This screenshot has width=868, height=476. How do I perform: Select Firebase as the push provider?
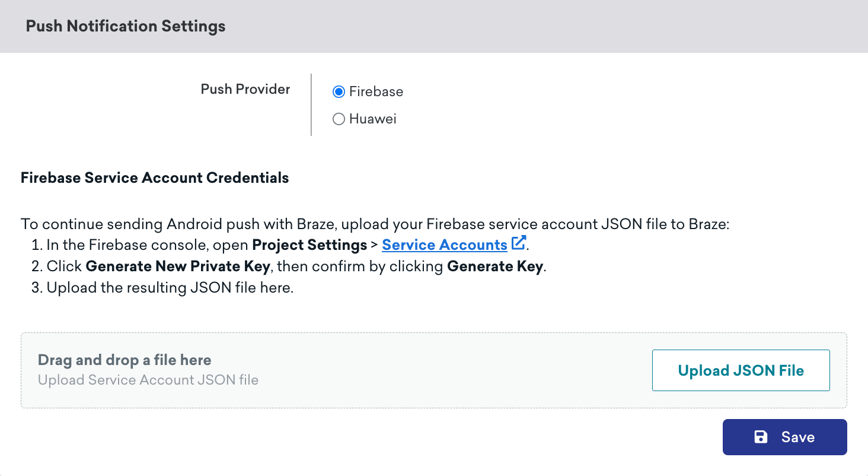[339, 91]
